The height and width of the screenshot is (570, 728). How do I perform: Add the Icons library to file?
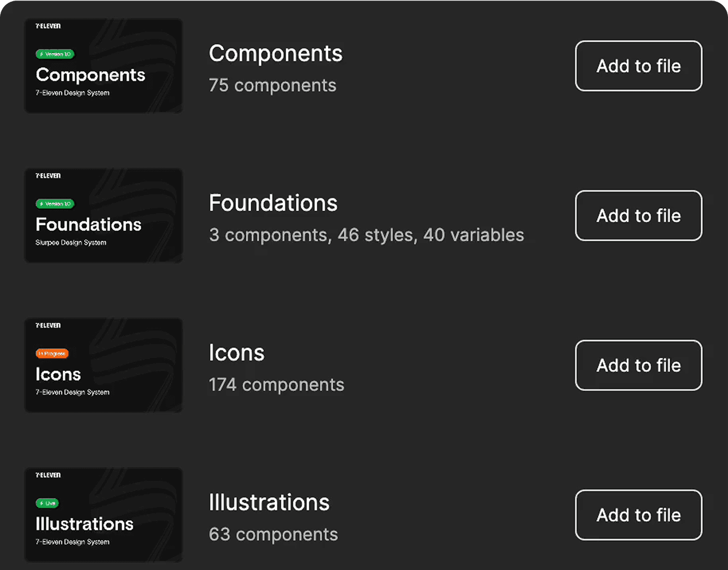tap(638, 366)
